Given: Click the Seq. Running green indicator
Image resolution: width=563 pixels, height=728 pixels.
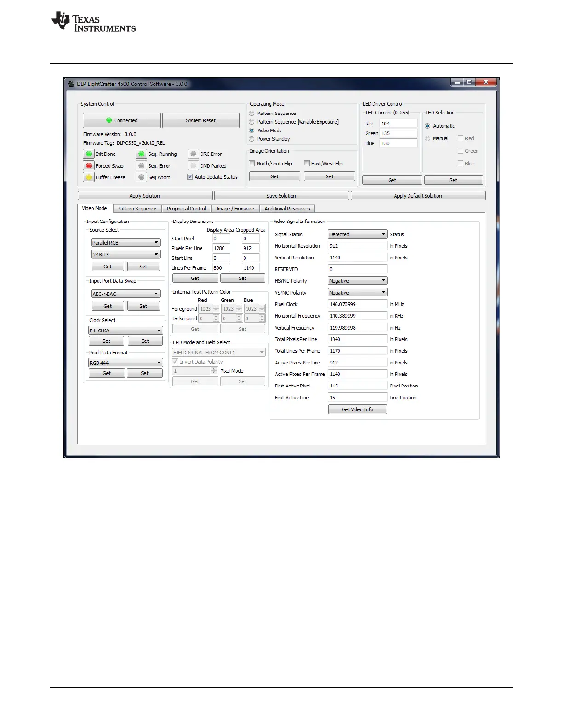Looking at the screenshot, I should 141,154.
